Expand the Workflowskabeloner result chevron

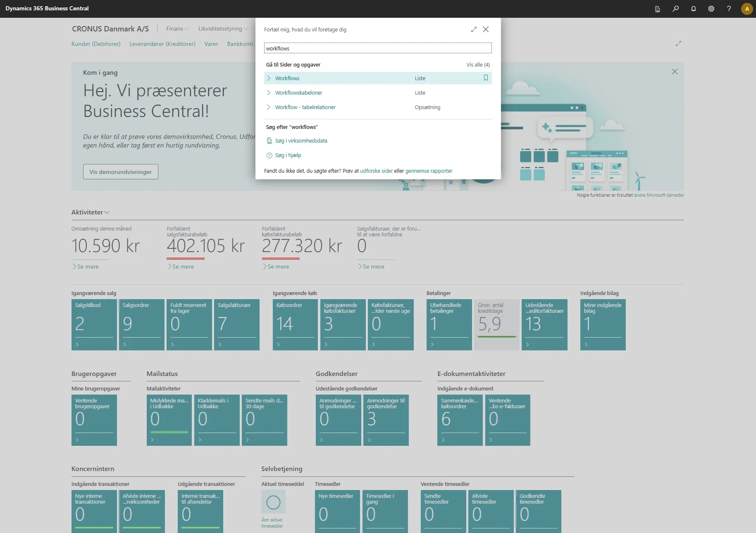tap(269, 93)
